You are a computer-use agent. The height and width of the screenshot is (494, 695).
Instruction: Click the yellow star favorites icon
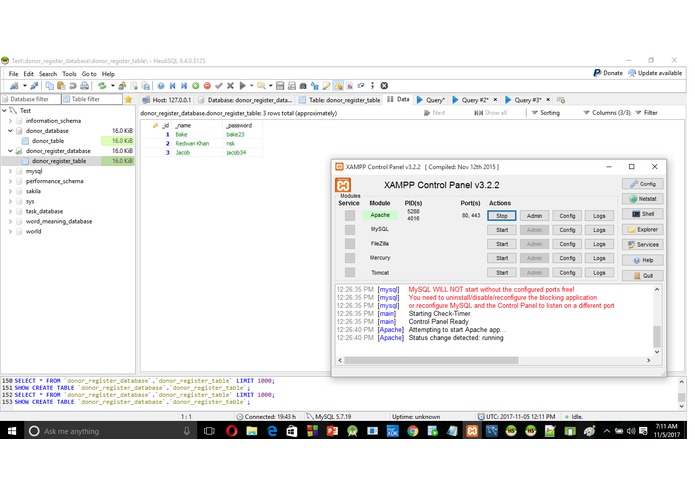(129, 100)
